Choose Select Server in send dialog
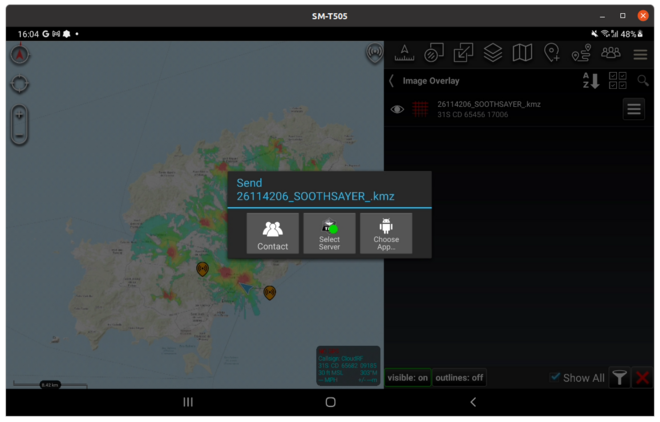 pyautogui.click(x=329, y=233)
